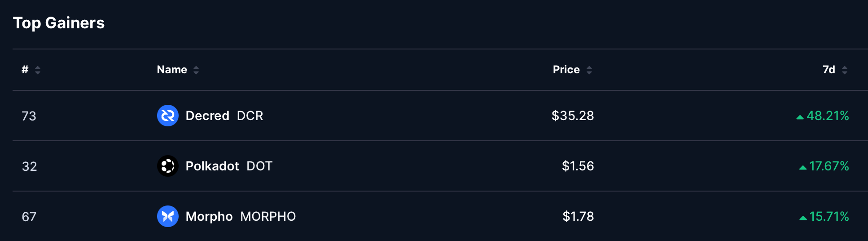Click the sort arrows beside 7d
This screenshot has width=868, height=241.
(x=845, y=70)
